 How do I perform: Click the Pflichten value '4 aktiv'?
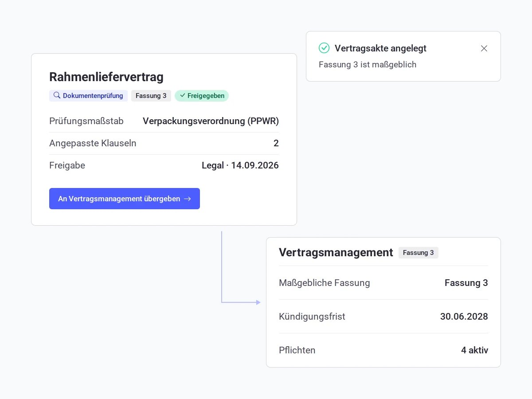[x=474, y=350]
